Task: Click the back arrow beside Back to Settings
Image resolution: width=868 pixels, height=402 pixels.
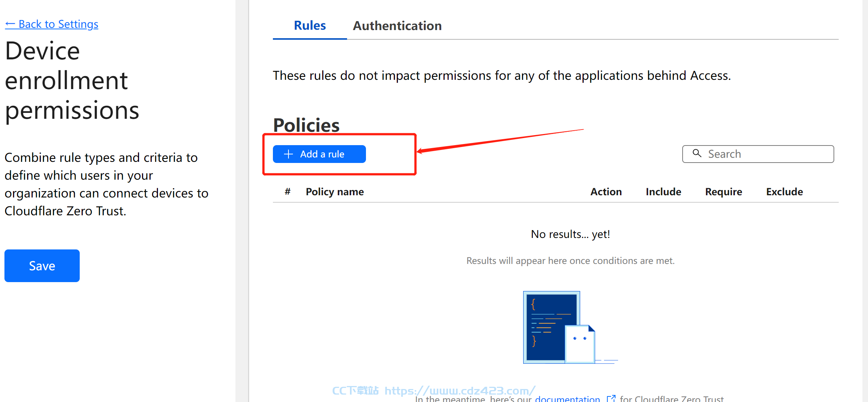Action: 10,24
